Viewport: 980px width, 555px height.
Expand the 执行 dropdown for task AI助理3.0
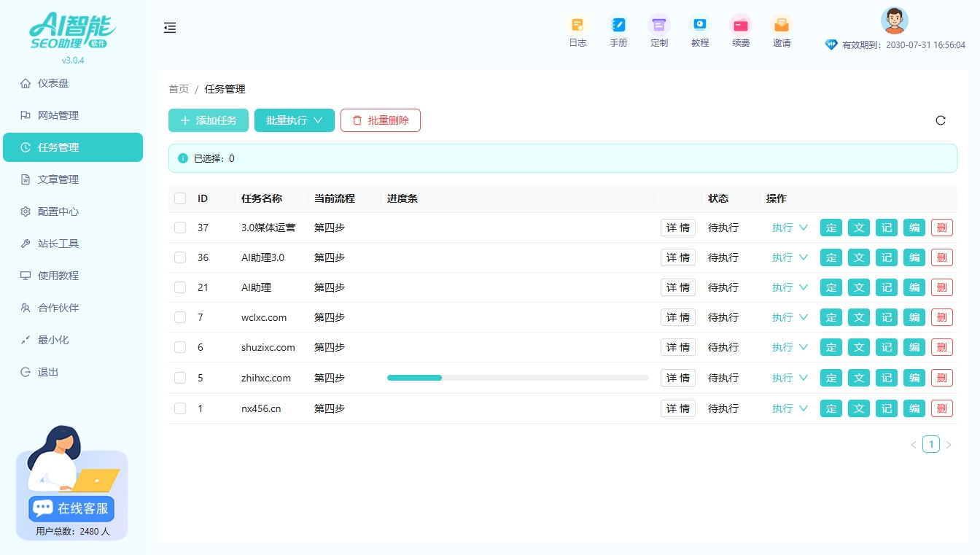pos(790,257)
